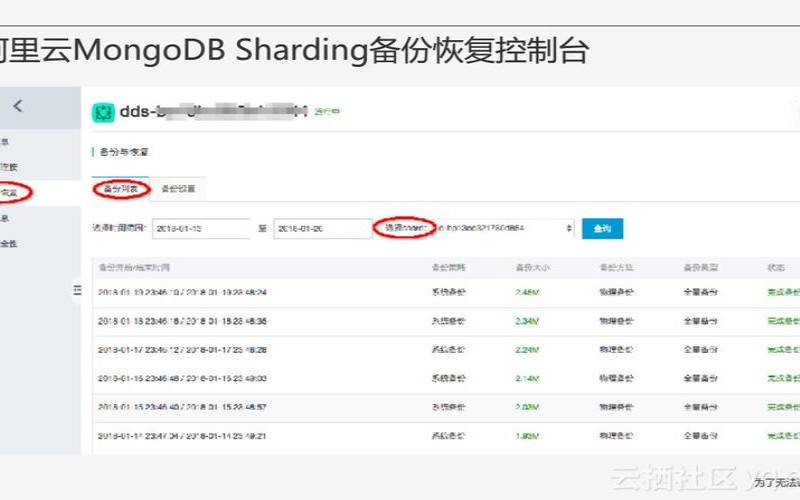Click 物理备份 in the 2018-01-18 row
This screenshot has height=500, width=800.
(616, 321)
